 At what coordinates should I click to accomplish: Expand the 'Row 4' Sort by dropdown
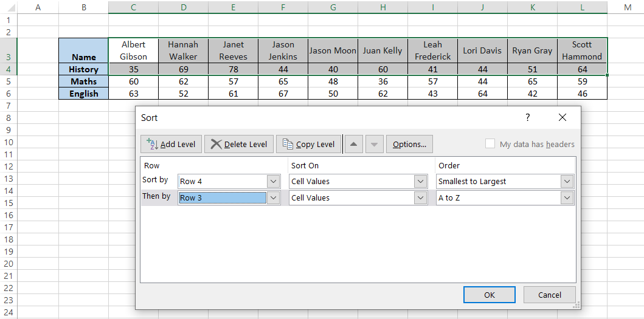point(273,181)
